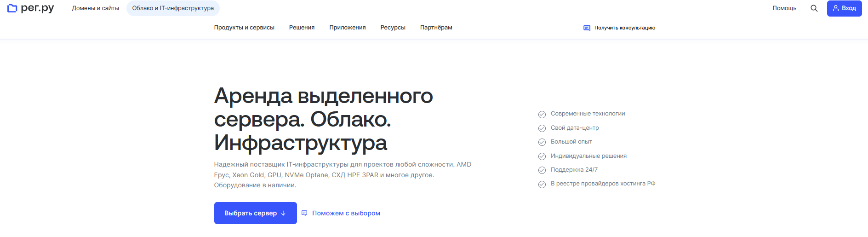Click check icon next to Индивидуальные решения
The height and width of the screenshot is (237, 868).
542,156
